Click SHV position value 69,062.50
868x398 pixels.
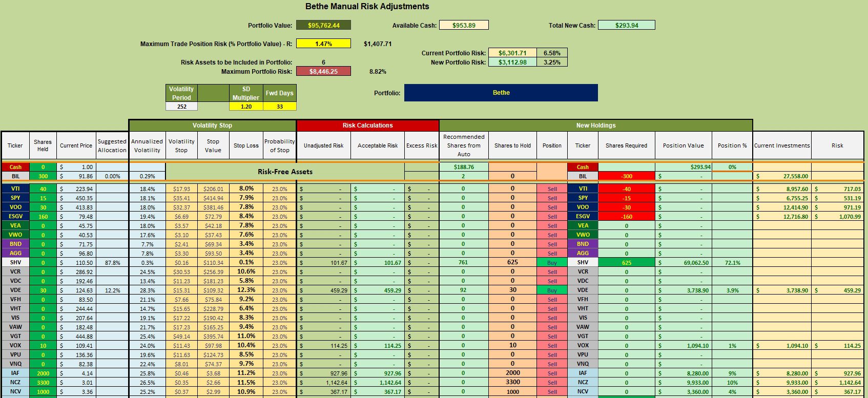tap(683, 263)
